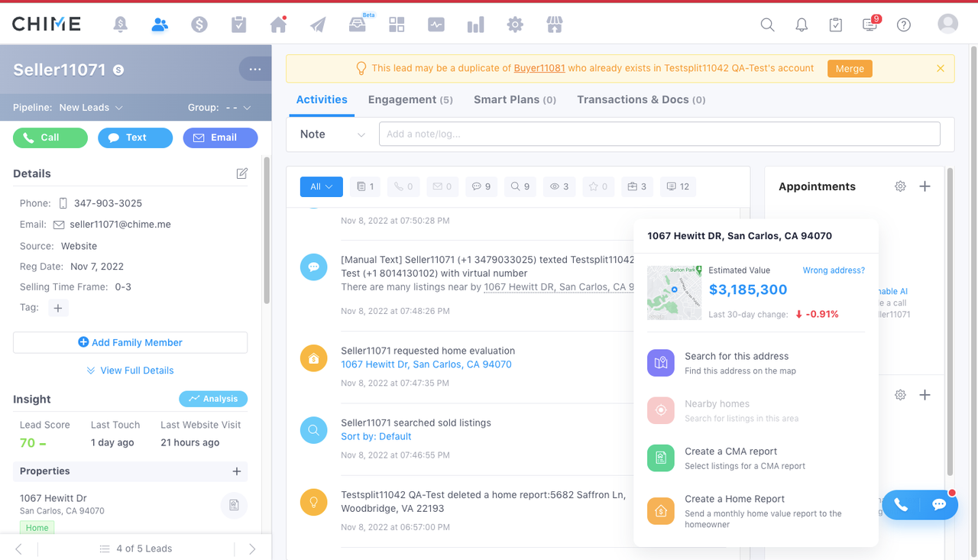The width and height of the screenshot is (978, 560).
Task: Click the Add a note/log input field
Action: 659,134
